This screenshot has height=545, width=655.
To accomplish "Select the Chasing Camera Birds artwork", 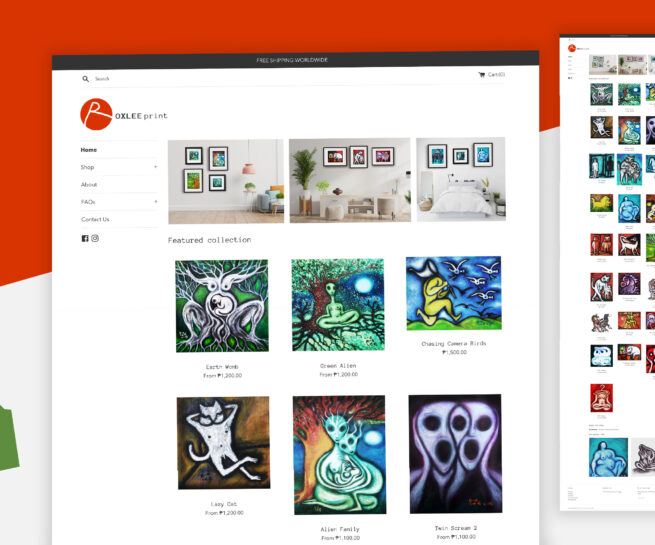I will click(454, 293).
